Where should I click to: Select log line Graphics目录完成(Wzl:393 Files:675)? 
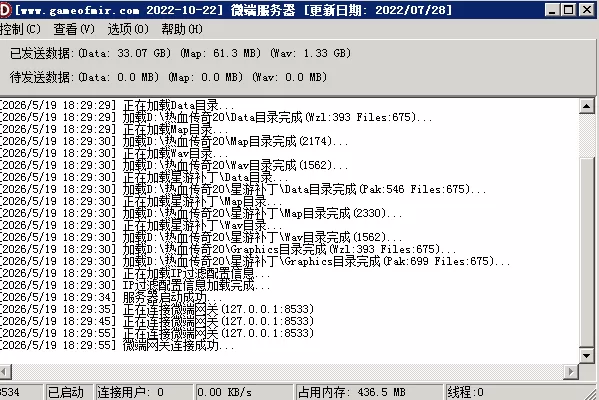point(228,249)
